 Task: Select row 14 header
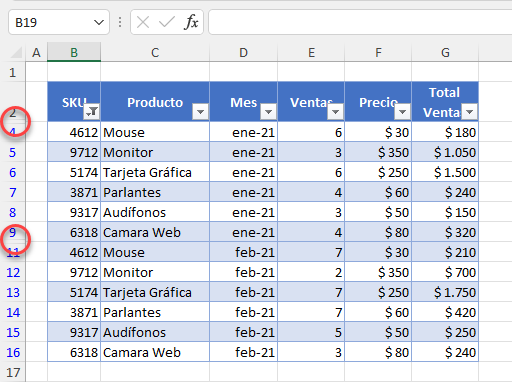pyautogui.click(x=13, y=312)
